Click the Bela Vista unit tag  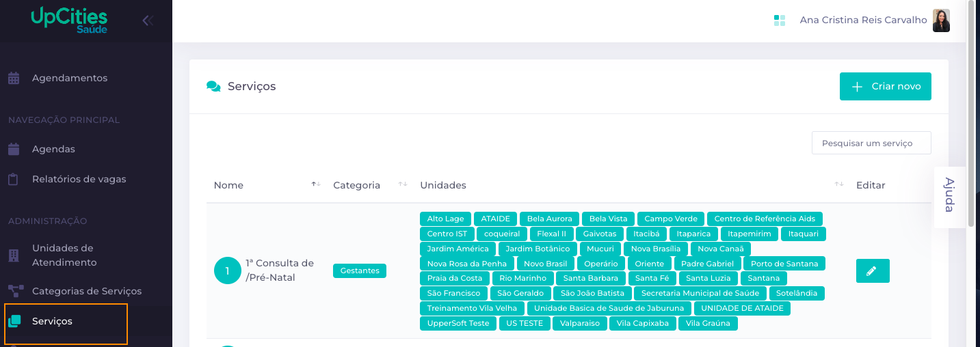click(x=609, y=219)
